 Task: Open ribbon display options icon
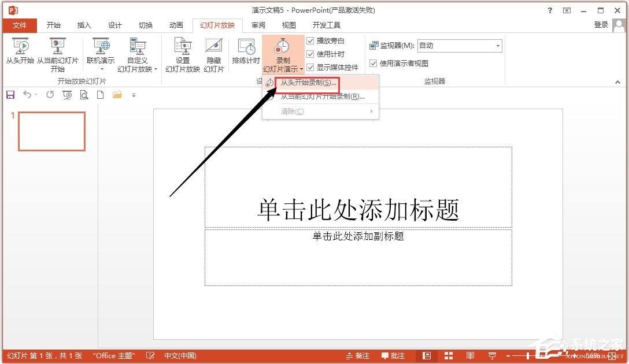coord(567,10)
